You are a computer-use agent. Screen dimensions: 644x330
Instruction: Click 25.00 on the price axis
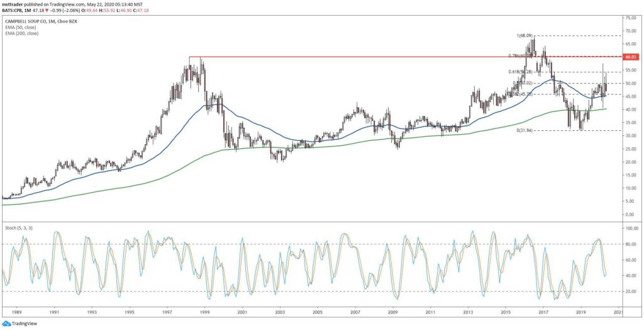click(x=631, y=149)
